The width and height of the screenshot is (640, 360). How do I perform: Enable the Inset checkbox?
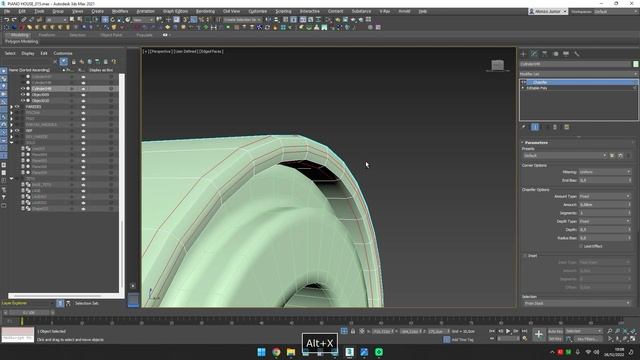pos(525,256)
